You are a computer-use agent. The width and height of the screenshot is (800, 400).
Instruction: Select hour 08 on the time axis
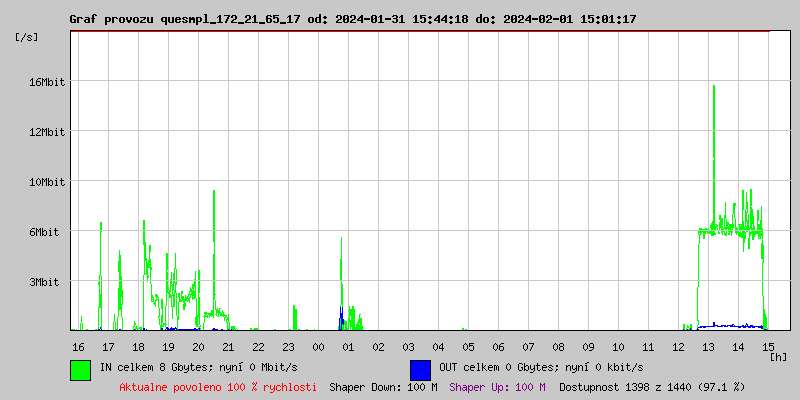[x=558, y=346]
